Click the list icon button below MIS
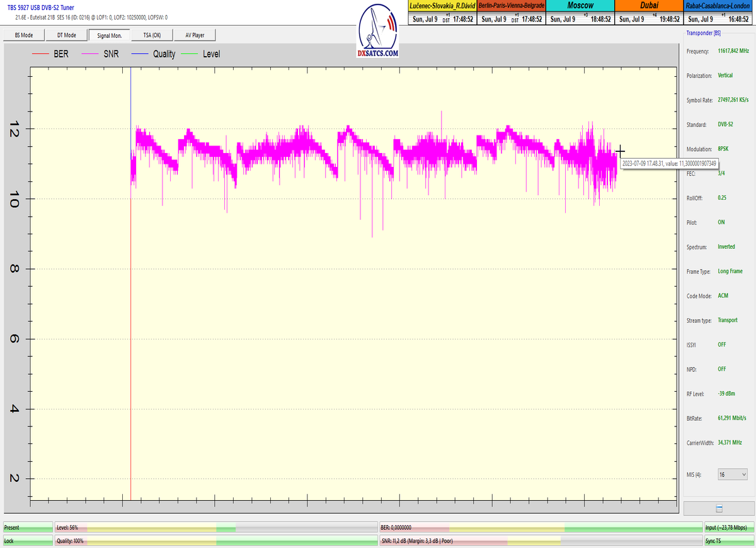The height and width of the screenshot is (548, 756). (719, 508)
